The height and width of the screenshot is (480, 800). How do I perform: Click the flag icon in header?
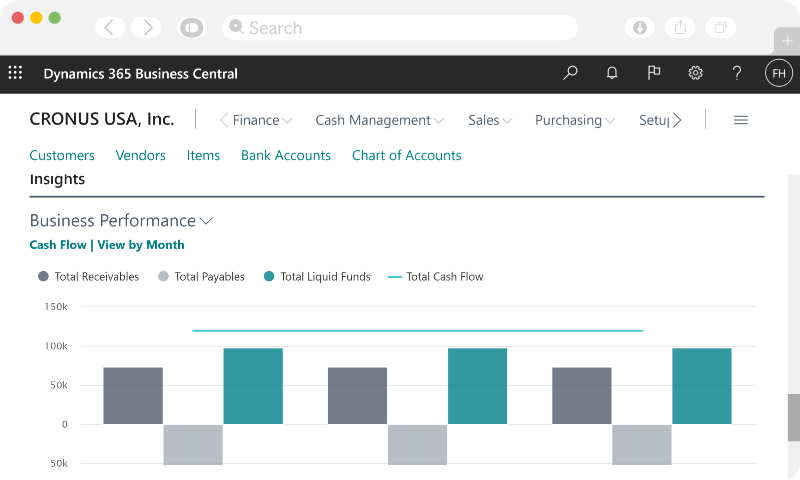654,73
